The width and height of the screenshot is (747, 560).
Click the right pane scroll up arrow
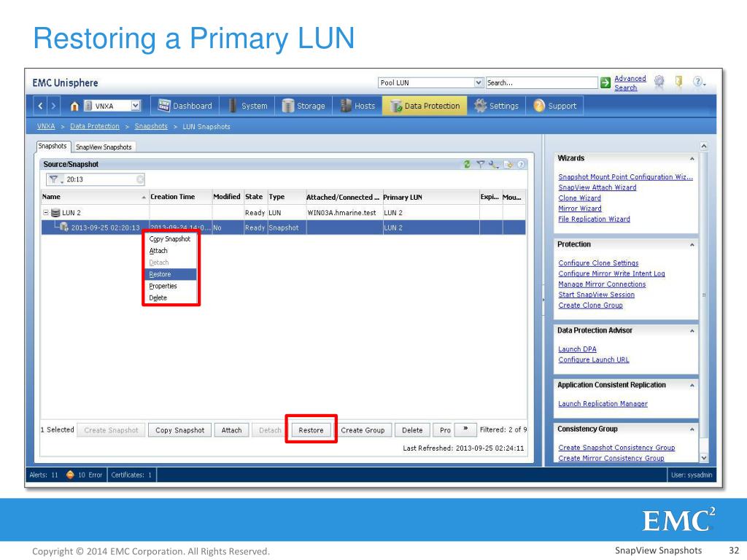click(704, 146)
